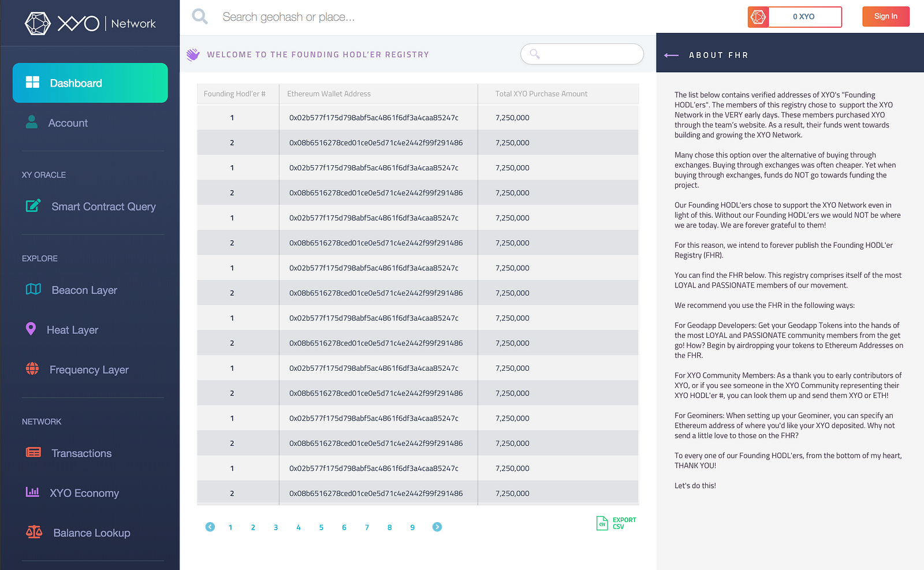Screen dimensions: 924x570
Task: Open XYO Economy page
Action: click(x=84, y=493)
